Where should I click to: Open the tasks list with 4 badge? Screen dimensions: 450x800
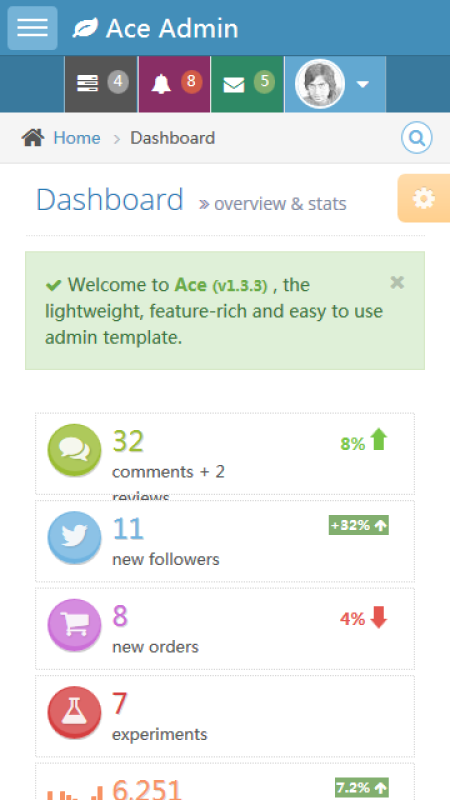101,84
